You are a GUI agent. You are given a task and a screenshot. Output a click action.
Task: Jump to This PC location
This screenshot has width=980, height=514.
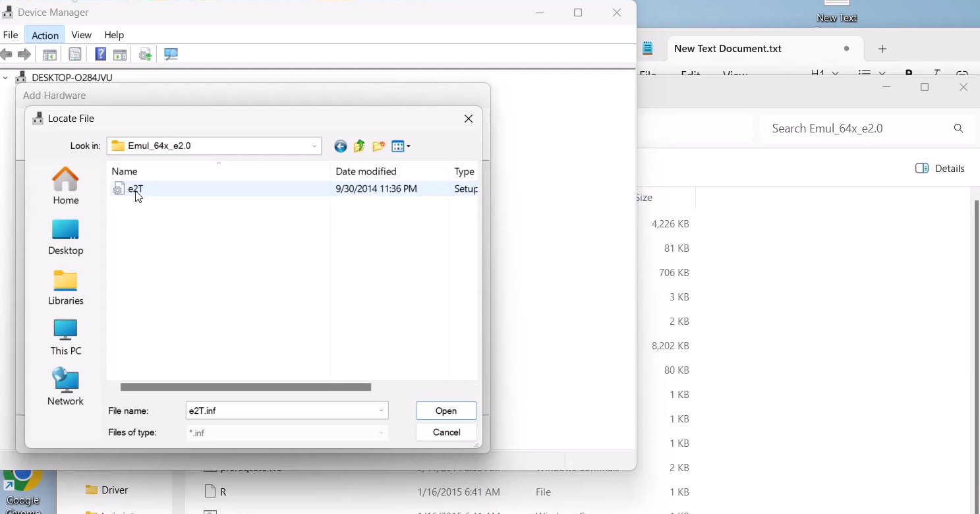pyautogui.click(x=65, y=337)
